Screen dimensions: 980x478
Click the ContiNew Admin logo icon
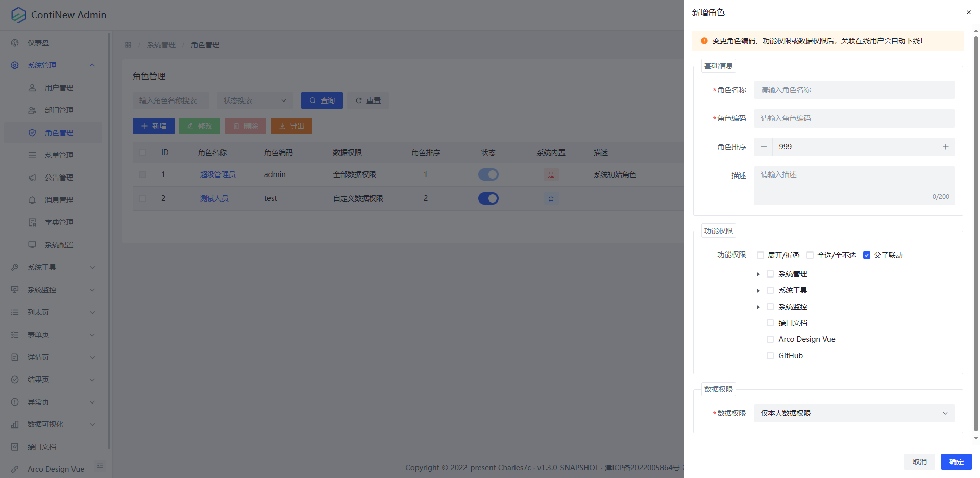[x=18, y=15]
